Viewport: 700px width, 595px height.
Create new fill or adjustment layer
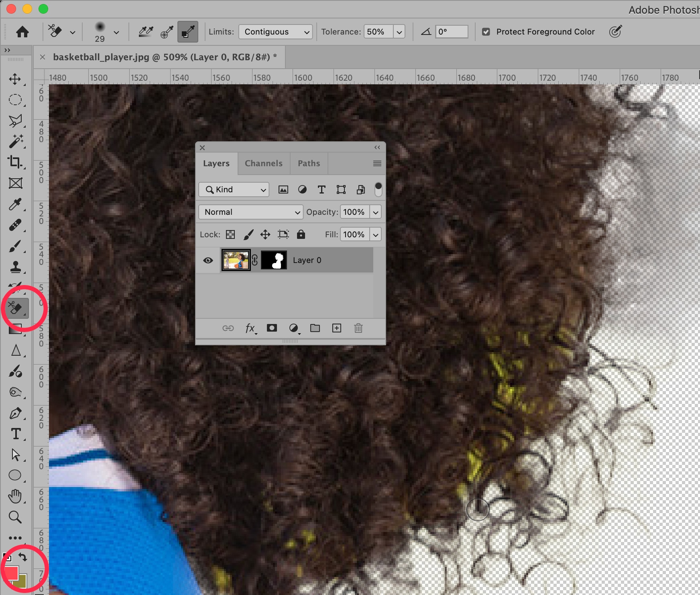pos(294,328)
